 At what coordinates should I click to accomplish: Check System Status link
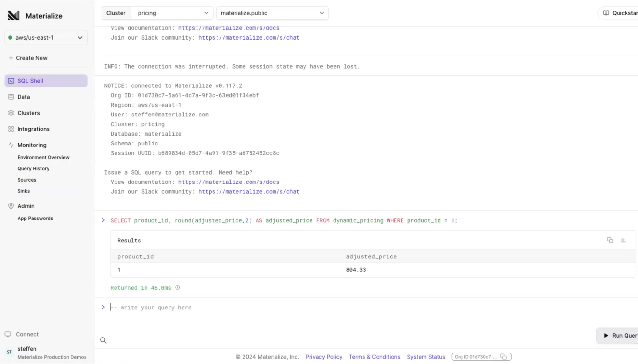426,357
